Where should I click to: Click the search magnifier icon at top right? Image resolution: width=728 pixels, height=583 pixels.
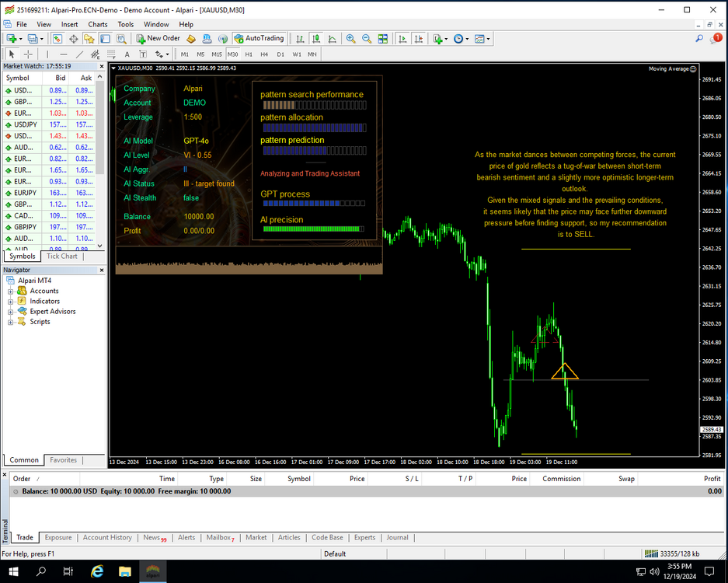click(698, 39)
